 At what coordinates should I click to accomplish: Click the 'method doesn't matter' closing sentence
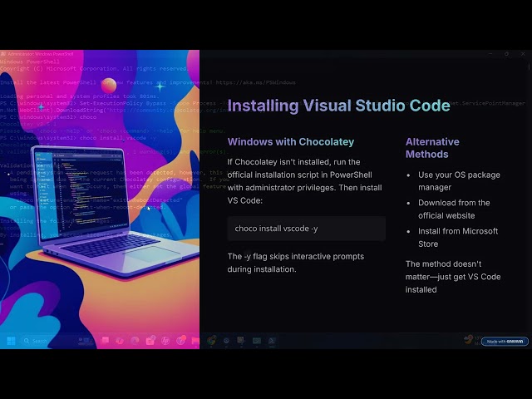pos(453,277)
